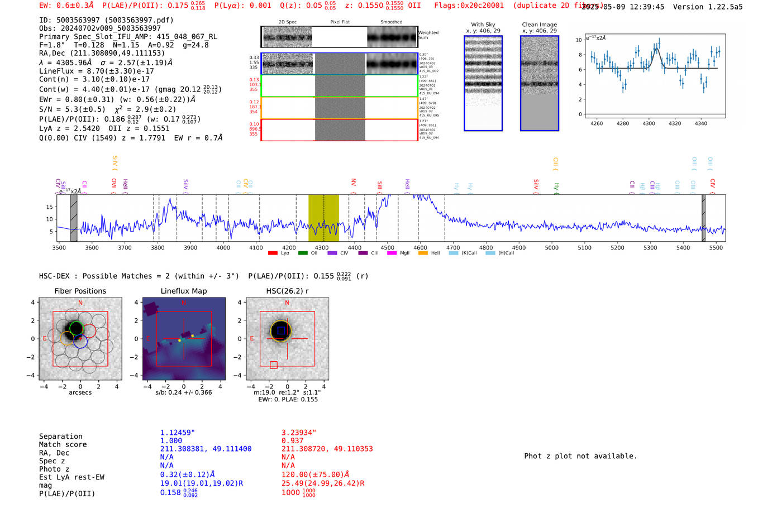Click the m:19.0 re:1.2" s:1.1" caption
782x532 pixels.
[x=287, y=392]
